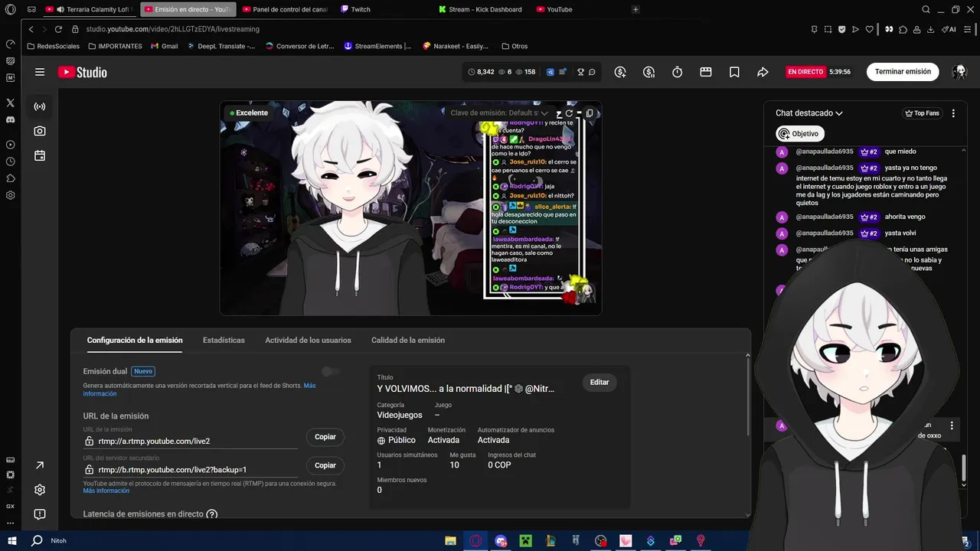980x551 pixels.
Task: Open Minecraft creeper icon in taskbar
Action: click(526, 540)
